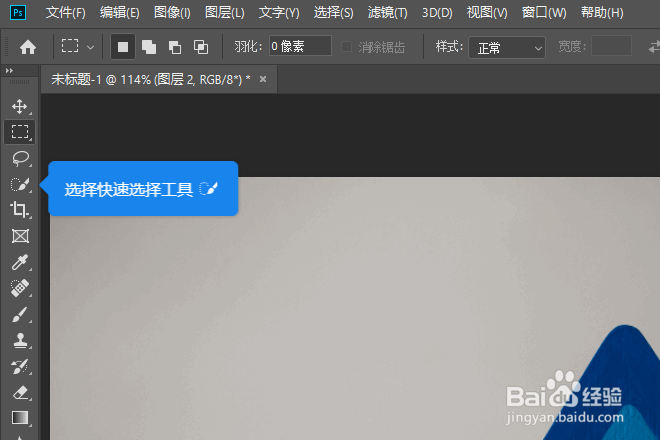Open the 窗口(W) menu
The image size is (660, 440).
[x=544, y=13]
